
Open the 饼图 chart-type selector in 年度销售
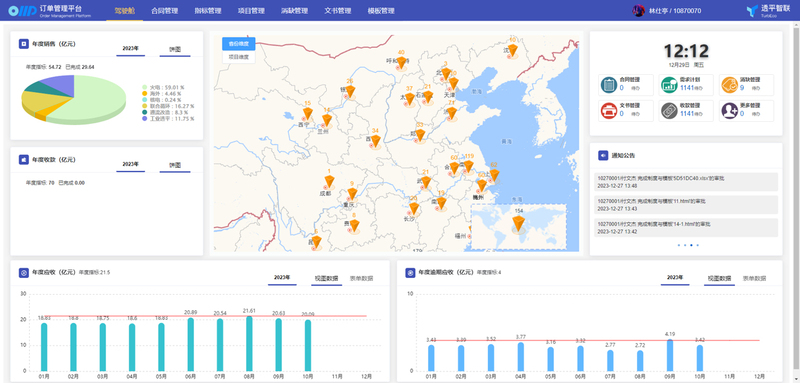175,49
